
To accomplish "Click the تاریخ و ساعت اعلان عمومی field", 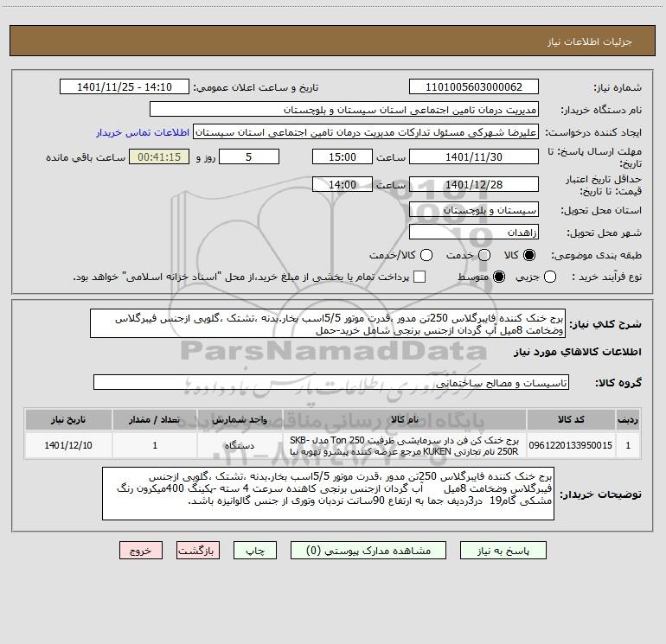I will [125, 87].
